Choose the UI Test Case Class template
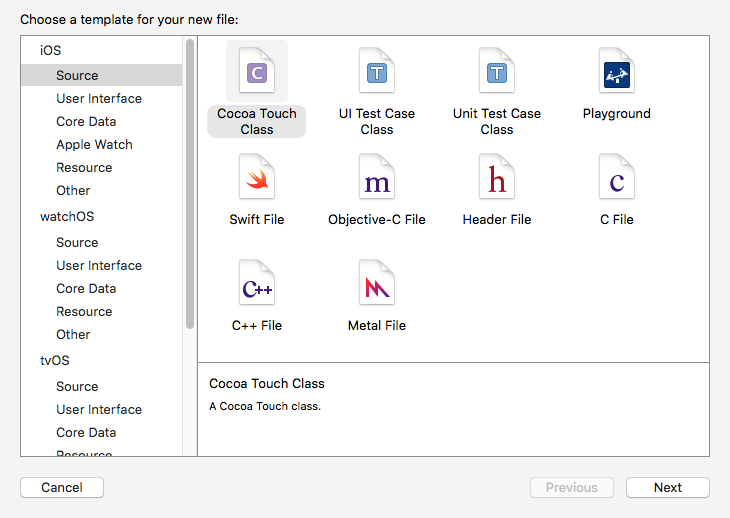Screen dimensions: 730x518 click(x=377, y=72)
